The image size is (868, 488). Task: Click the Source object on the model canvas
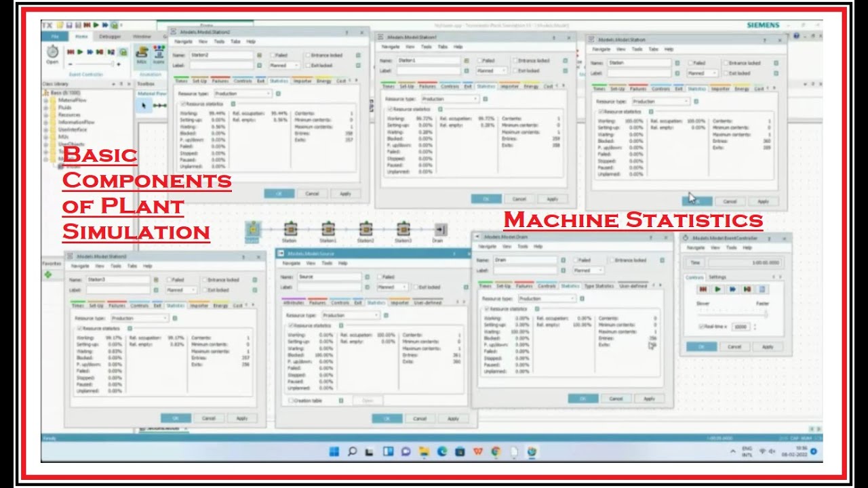[x=252, y=229]
